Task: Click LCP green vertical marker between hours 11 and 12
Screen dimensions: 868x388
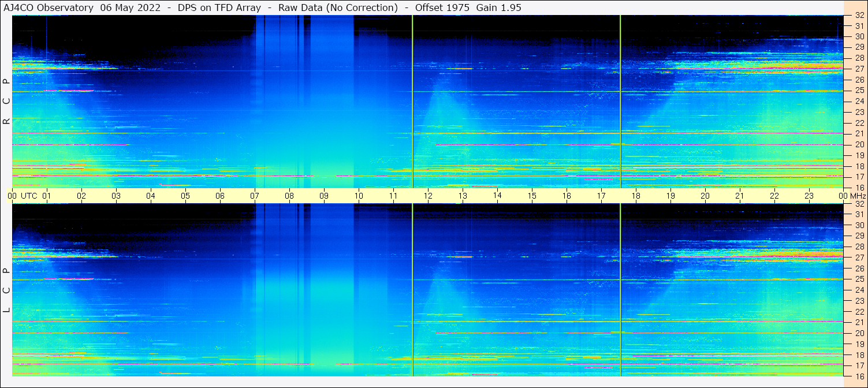Action: click(412, 290)
